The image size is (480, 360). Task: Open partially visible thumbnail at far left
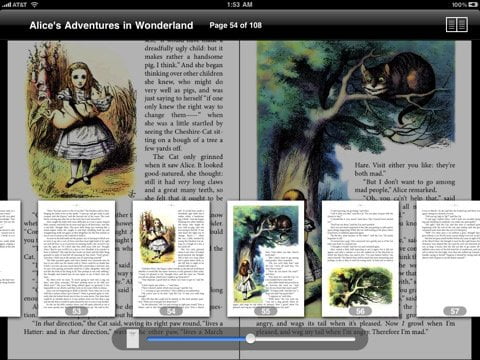pyautogui.click(x=10, y=258)
